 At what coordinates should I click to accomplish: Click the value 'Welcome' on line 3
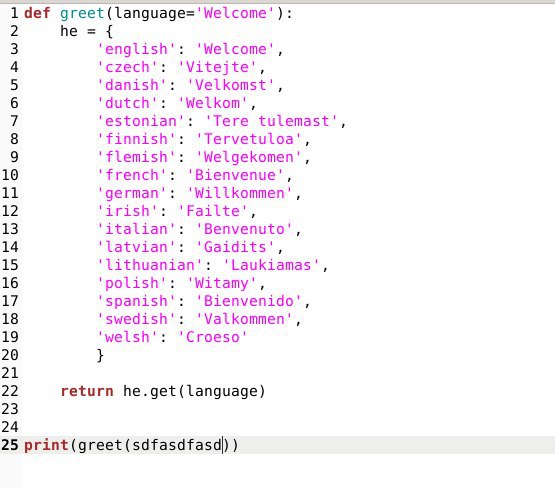(x=235, y=50)
